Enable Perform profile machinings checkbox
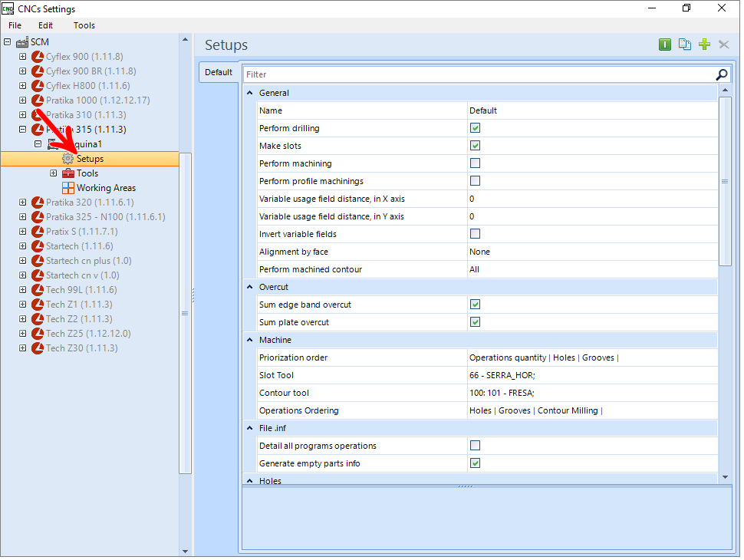The image size is (744, 560). point(475,181)
